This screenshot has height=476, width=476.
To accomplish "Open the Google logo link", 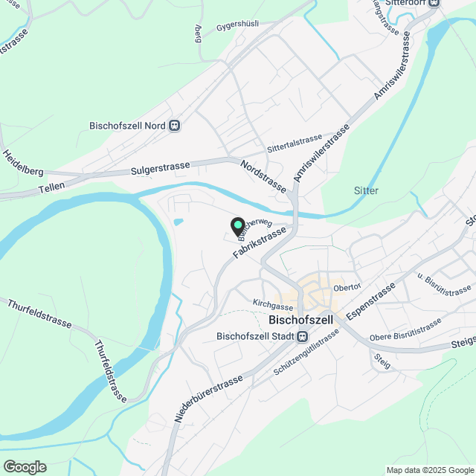I will point(25,467).
